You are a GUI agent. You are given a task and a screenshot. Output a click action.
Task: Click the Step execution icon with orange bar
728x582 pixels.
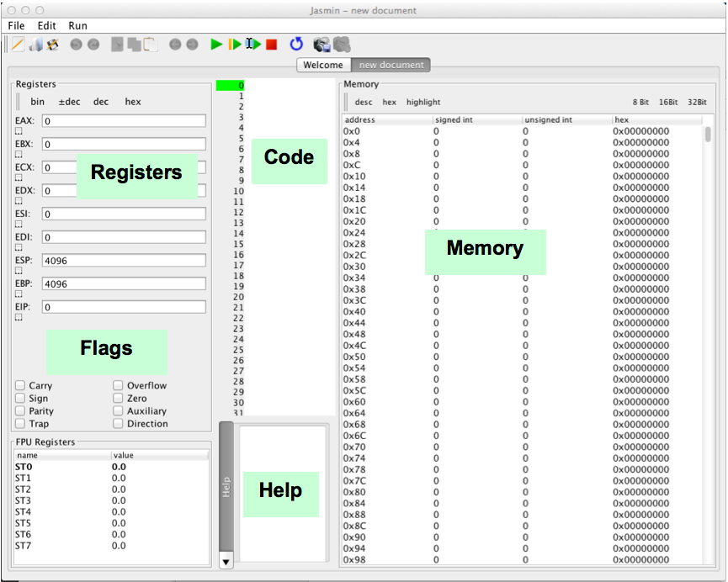235,44
